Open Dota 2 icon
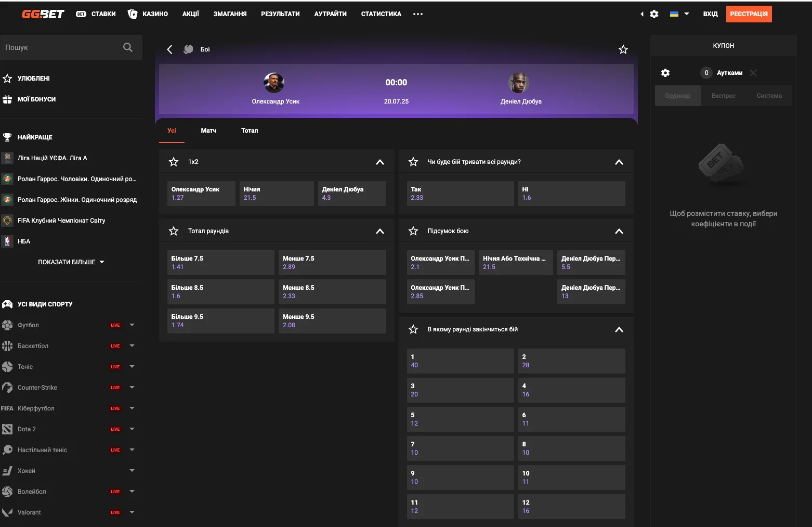The width and height of the screenshot is (812, 527). click(x=7, y=429)
